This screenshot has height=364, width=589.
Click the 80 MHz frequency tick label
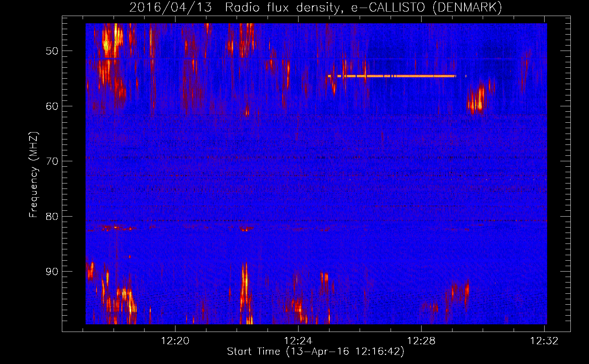pyautogui.click(x=52, y=217)
